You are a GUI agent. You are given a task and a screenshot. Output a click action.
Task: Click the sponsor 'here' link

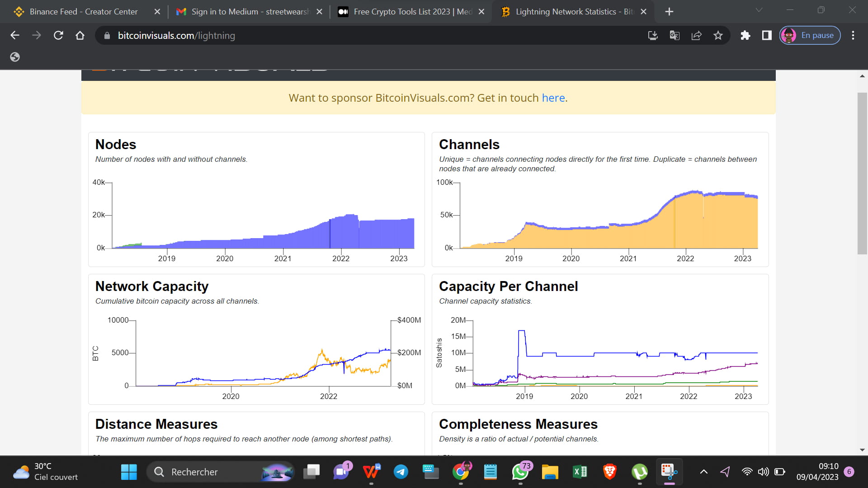[553, 98]
